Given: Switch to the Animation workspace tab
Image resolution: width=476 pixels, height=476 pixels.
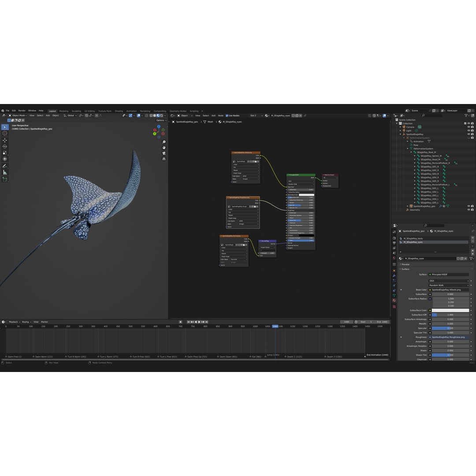Looking at the screenshot, I should coord(131,111).
